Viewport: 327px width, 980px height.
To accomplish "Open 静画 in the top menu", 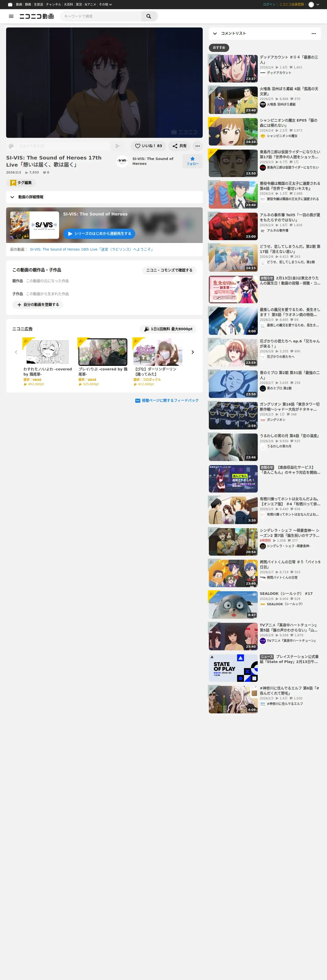I will [28, 5].
